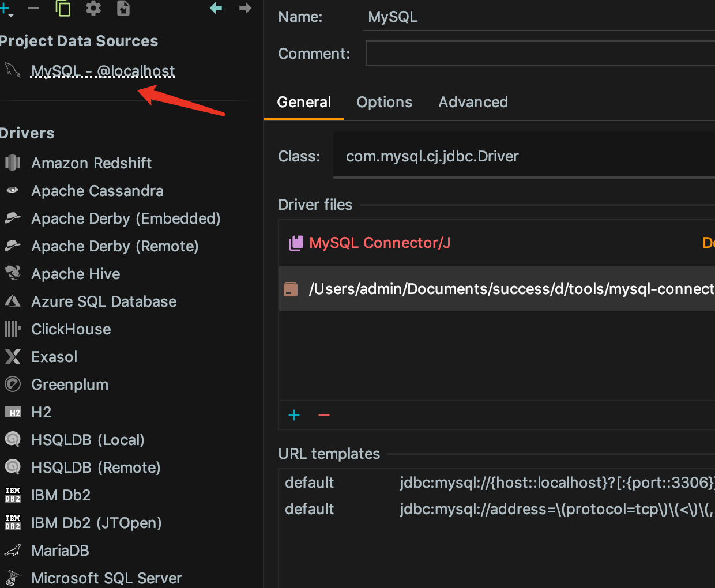Switch to the General tab
The width and height of the screenshot is (715, 588).
tap(304, 103)
